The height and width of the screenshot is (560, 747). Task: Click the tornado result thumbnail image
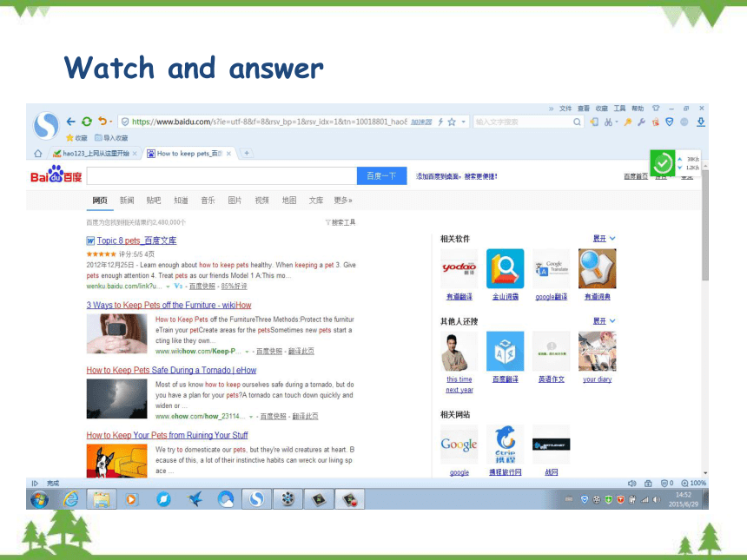click(x=116, y=399)
